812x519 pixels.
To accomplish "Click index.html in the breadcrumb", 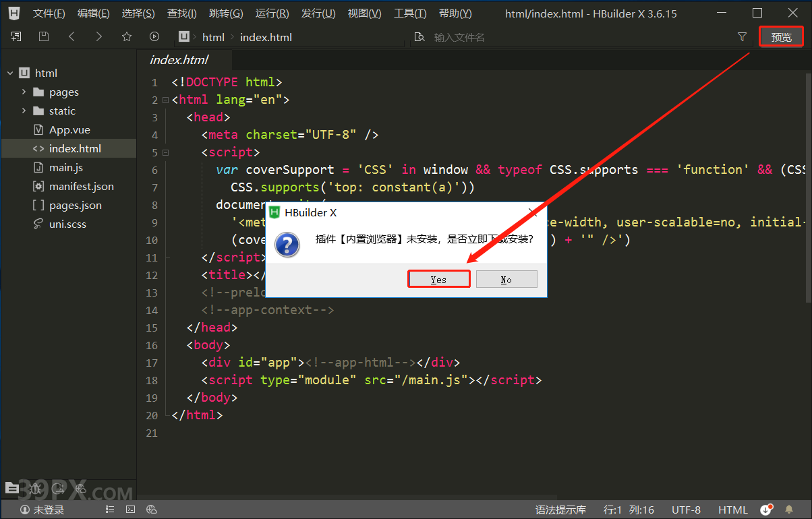I will point(266,37).
